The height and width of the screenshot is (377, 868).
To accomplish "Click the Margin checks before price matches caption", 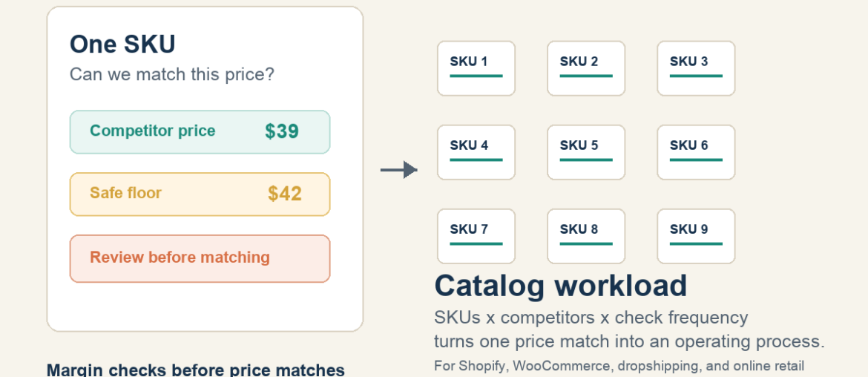I will [195, 370].
